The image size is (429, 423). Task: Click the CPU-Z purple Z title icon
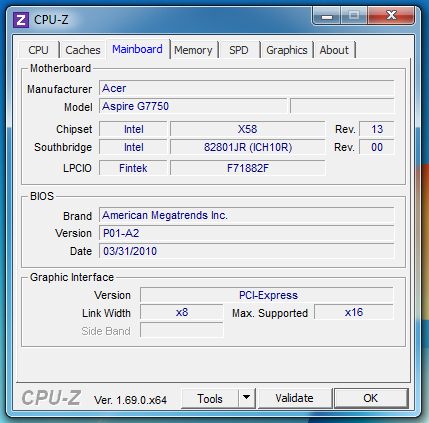click(x=21, y=20)
